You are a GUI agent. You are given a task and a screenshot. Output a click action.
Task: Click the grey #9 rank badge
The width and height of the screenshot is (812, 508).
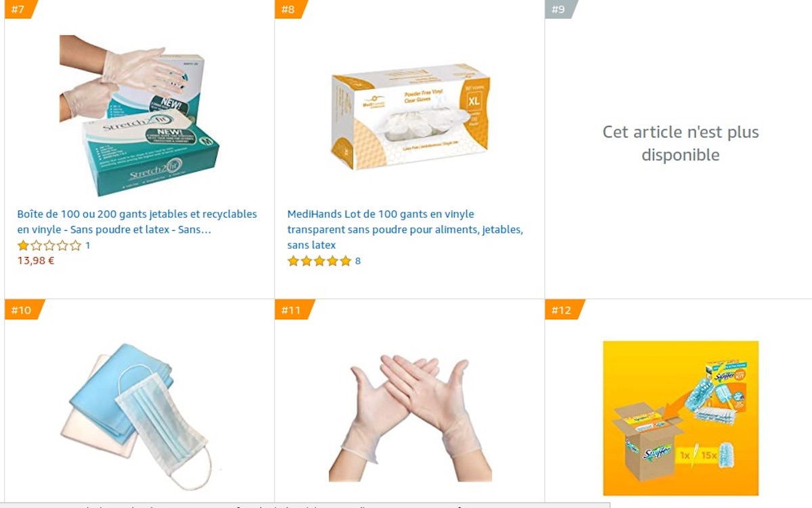(x=560, y=9)
